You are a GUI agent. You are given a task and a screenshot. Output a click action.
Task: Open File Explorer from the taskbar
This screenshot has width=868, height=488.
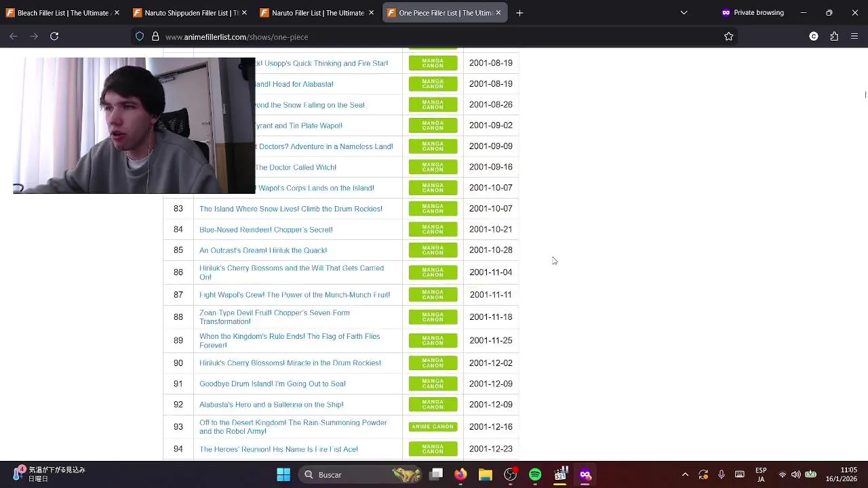click(486, 474)
